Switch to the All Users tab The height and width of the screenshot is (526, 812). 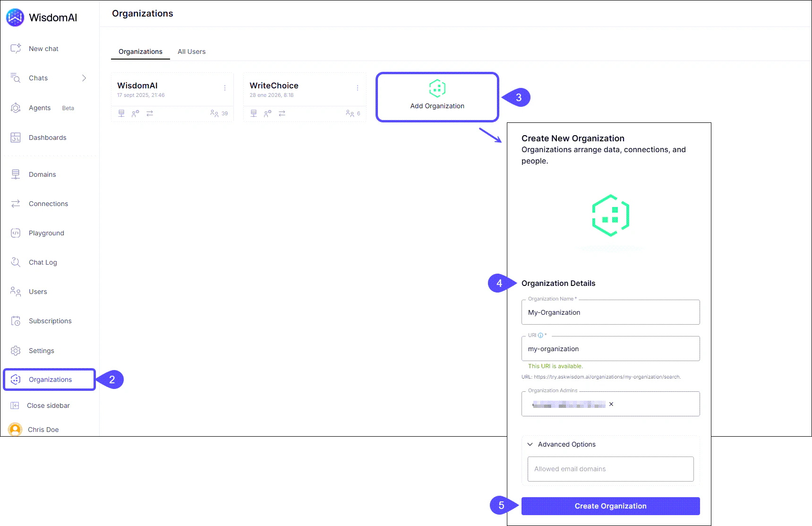(x=191, y=52)
